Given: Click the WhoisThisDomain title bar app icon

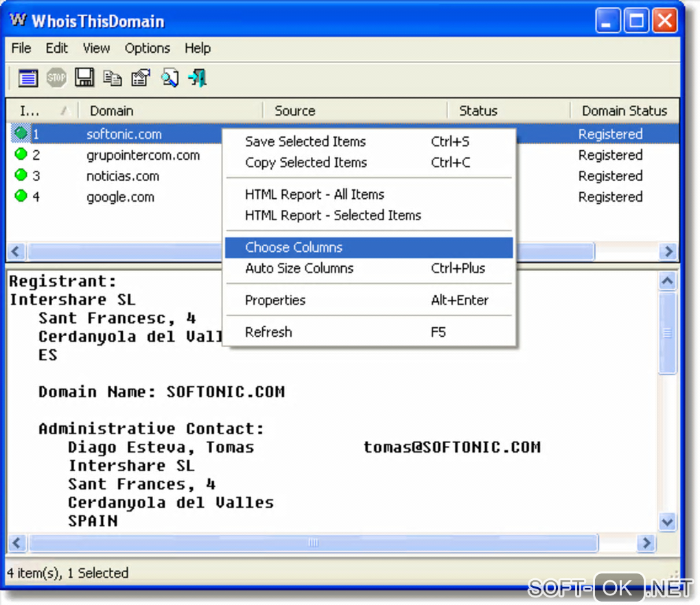Looking at the screenshot, I should [x=18, y=20].
